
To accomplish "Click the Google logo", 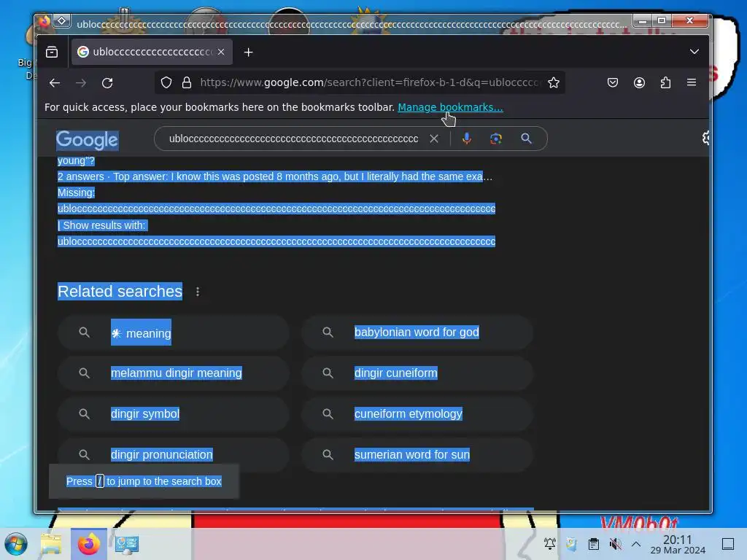I will click(x=88, y=140).
